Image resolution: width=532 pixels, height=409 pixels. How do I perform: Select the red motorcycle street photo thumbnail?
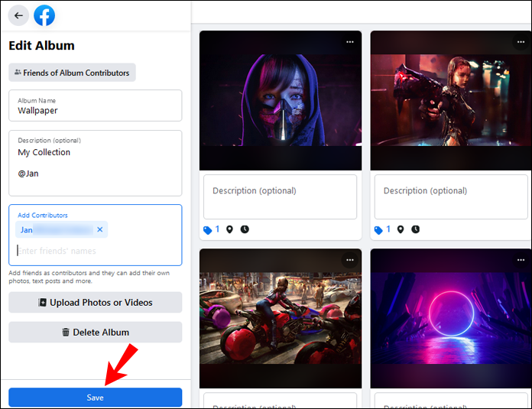(x=281, y=318)
